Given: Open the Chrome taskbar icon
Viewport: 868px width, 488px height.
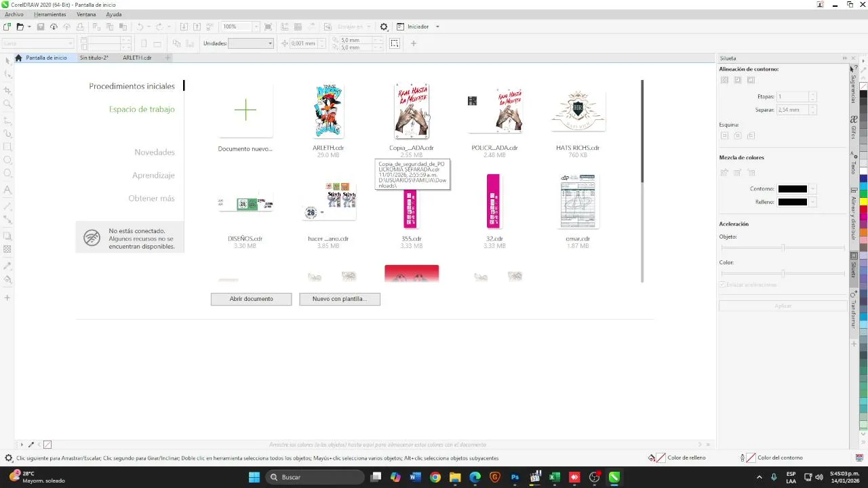Looking at the screenshot, I should pos(435,477).
